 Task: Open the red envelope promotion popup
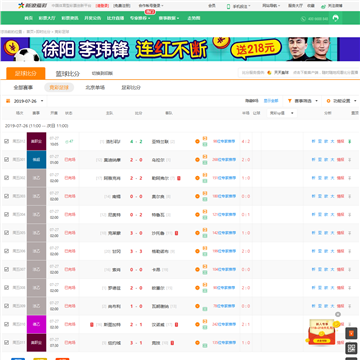tap(321, 332)
